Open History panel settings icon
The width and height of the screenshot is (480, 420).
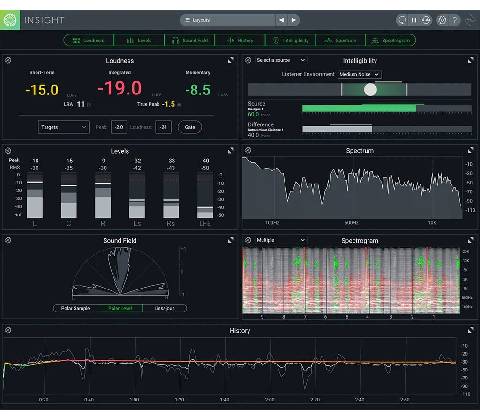tap(8, 330)
